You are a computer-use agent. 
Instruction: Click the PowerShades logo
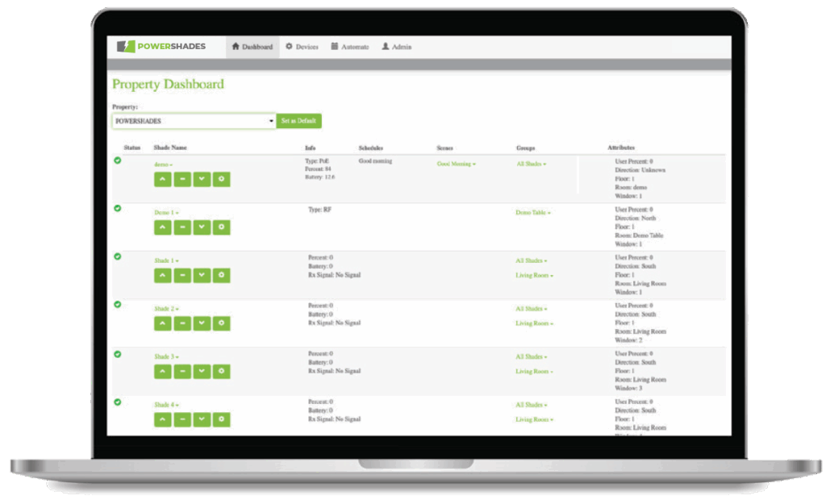[x=161, y=47]
